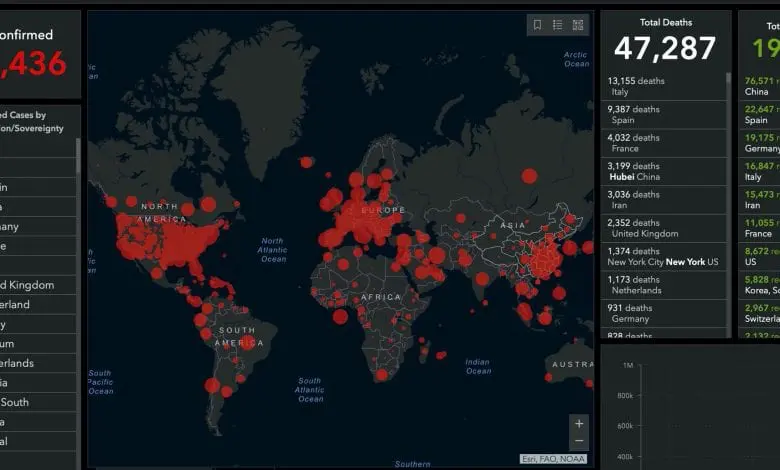Select Iran's 3,036 deaths entry

665,200
